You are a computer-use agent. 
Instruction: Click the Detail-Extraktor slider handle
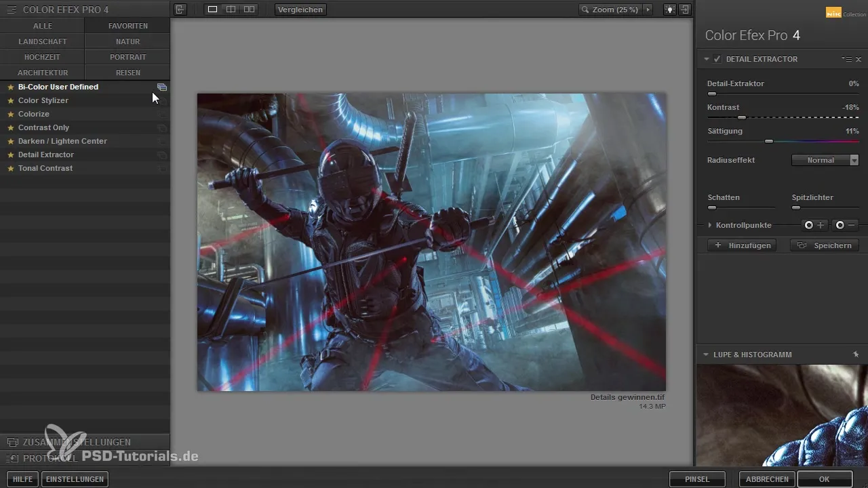712,94
